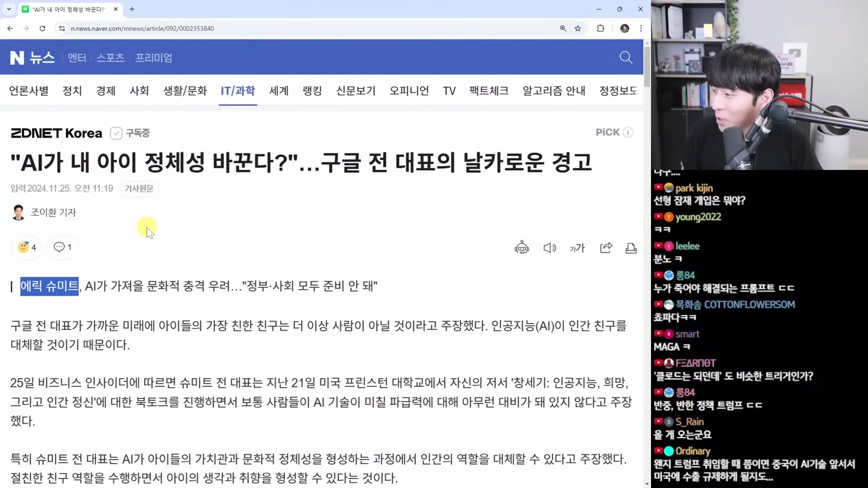Open the Extensions puzzle icon
868x488 pixels.
pyautogui.click(x=601, y=28)
